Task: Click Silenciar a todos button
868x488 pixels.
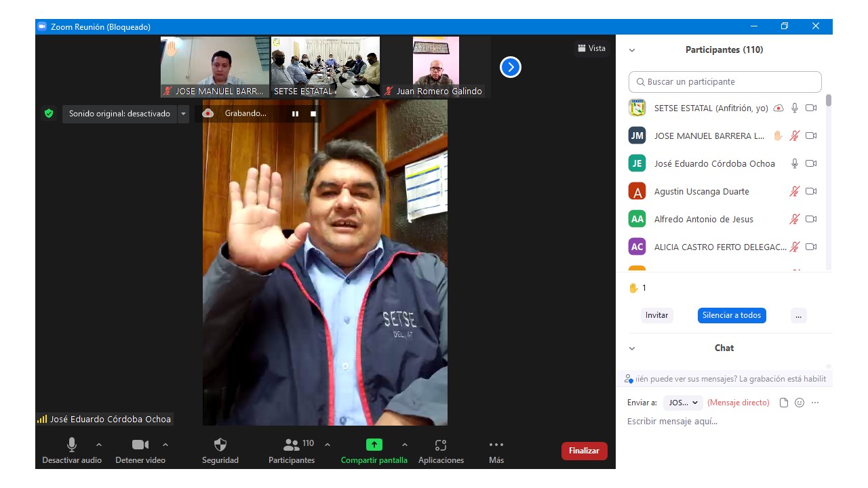Action: coord(732,315)
